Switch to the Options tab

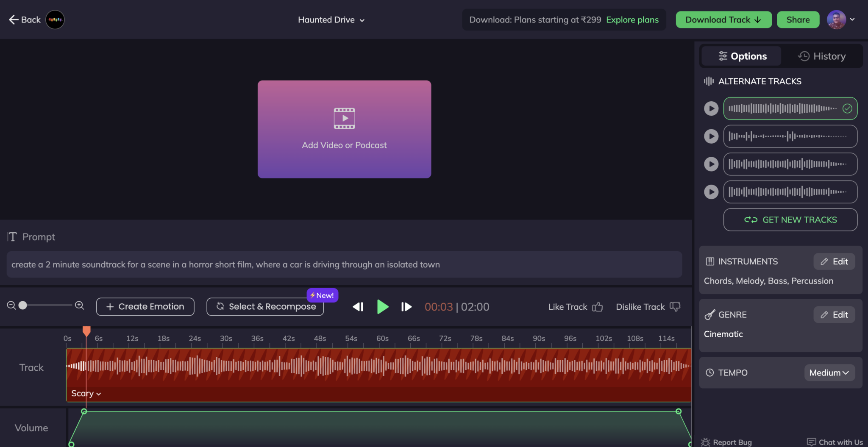click(x=740, y=56)
